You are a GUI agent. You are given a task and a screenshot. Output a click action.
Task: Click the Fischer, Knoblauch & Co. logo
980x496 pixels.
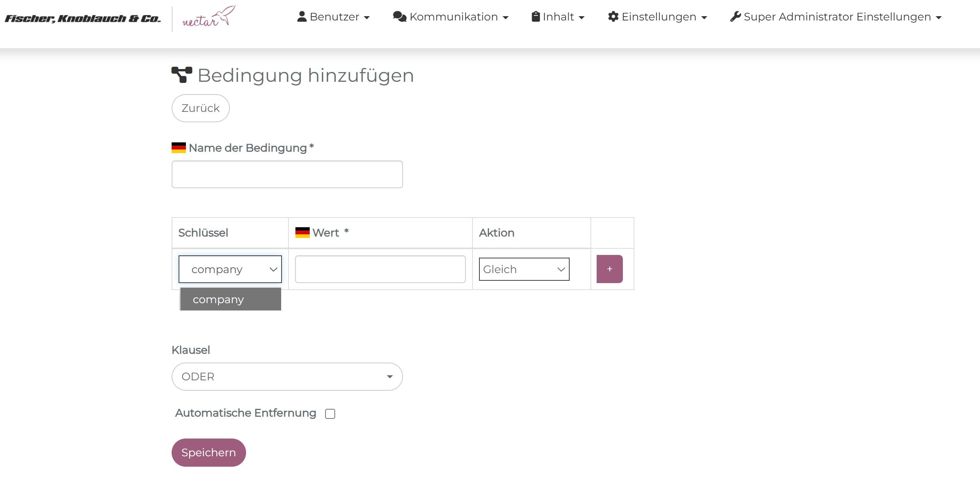pos(83,18)
